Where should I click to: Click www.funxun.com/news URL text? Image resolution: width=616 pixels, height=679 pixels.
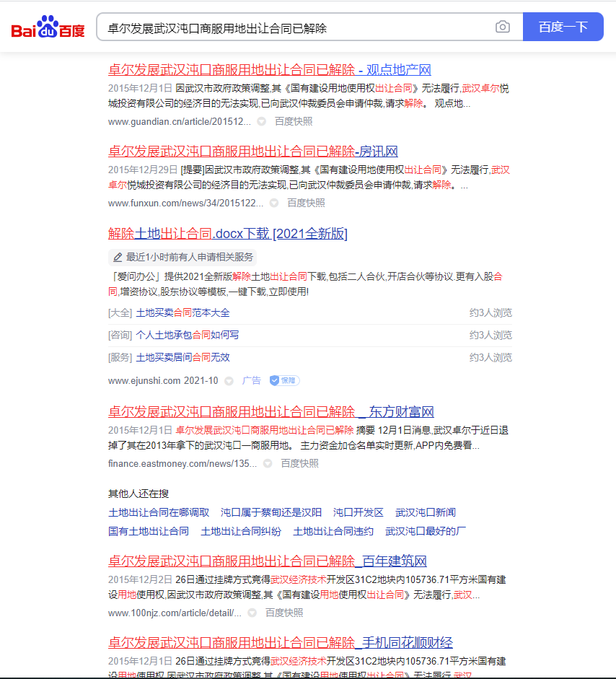(185, 203)
